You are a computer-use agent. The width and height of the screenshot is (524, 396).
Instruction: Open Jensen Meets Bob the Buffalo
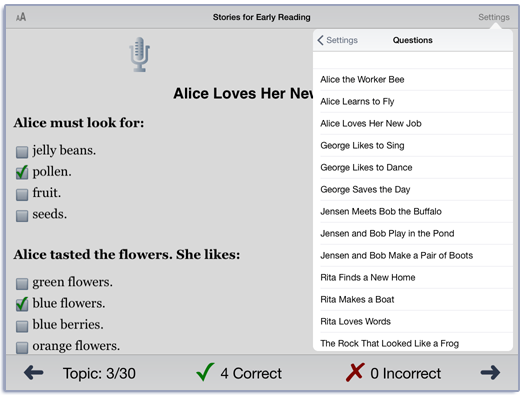click(413, 212)
